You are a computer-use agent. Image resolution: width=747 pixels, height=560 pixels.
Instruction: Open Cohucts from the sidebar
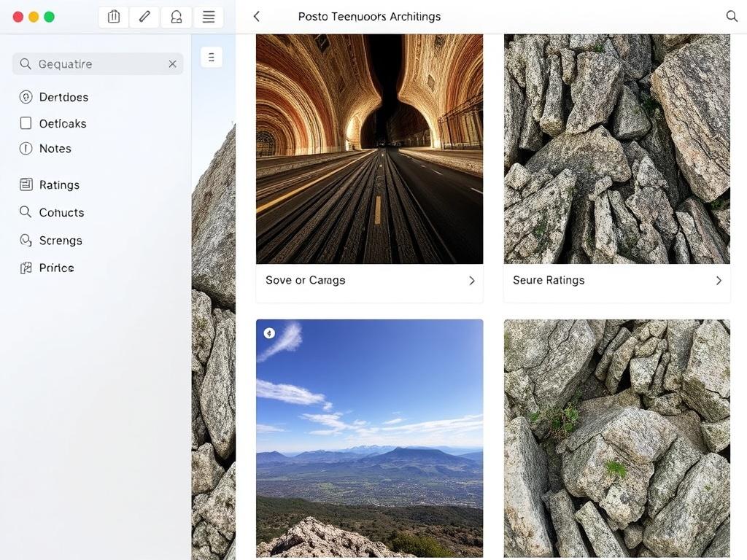pyautogui.click(x=61, y=213)
